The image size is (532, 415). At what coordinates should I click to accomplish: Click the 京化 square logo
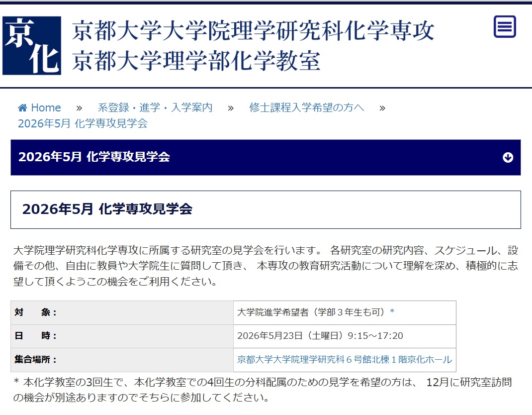(32, 46)
